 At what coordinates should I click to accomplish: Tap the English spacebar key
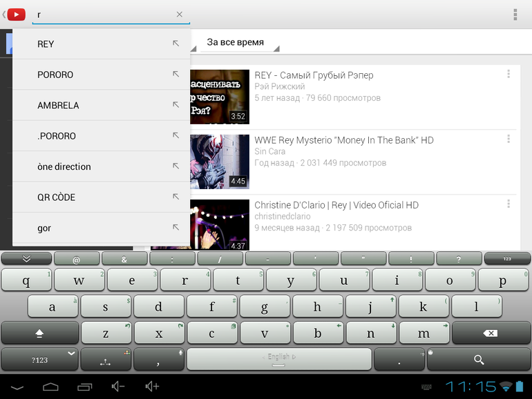tap(279, 360)
